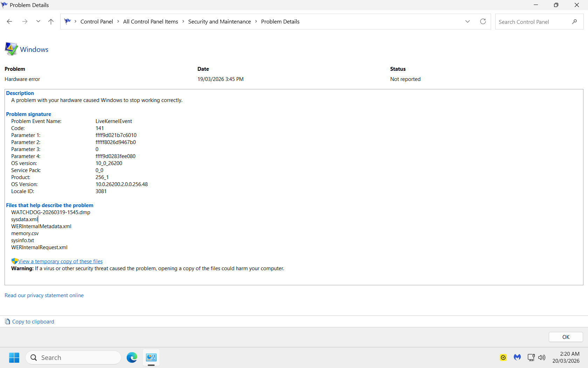
Task: Click the Windows problem report icon
Action: (11, 49)
